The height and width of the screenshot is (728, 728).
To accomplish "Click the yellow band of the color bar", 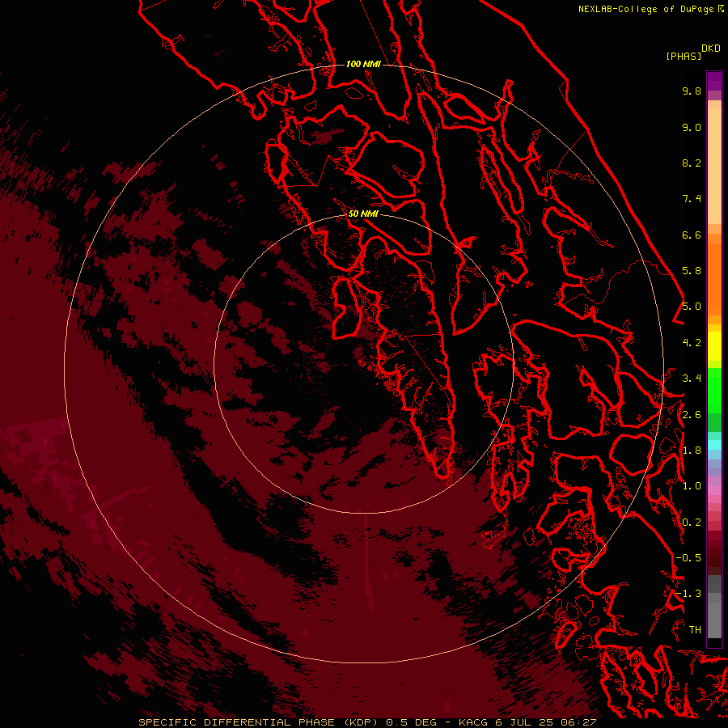I will (714, 346).
